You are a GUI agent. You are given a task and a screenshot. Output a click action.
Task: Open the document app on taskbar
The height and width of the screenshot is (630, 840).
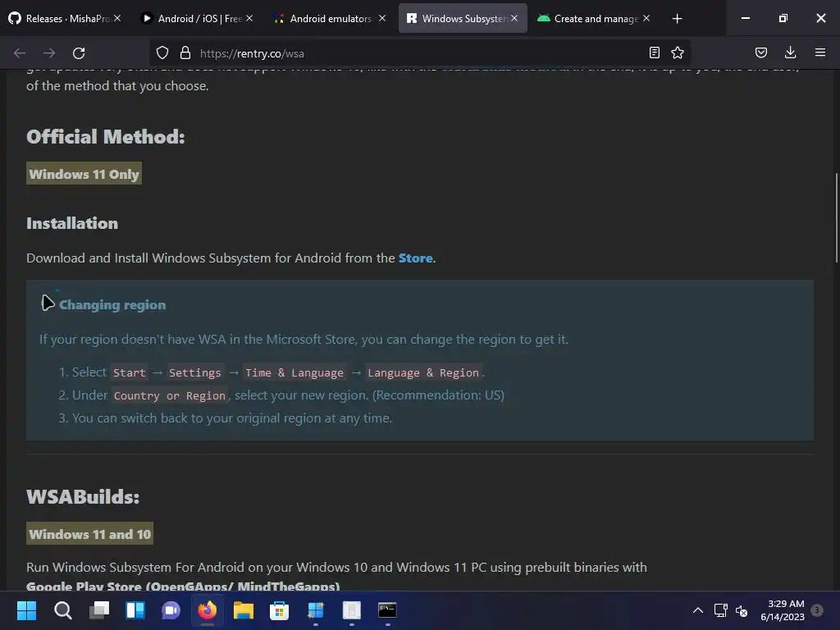(x=351, y=609)
